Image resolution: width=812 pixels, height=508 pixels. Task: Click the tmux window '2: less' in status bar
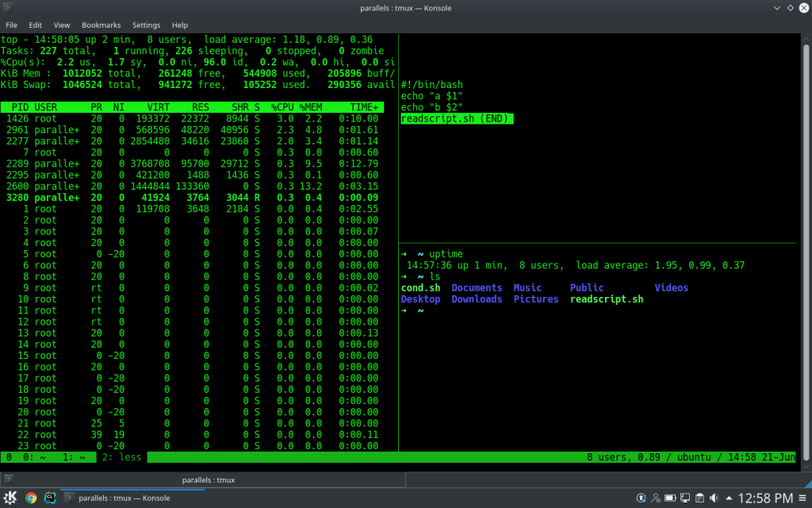(118, 457)
